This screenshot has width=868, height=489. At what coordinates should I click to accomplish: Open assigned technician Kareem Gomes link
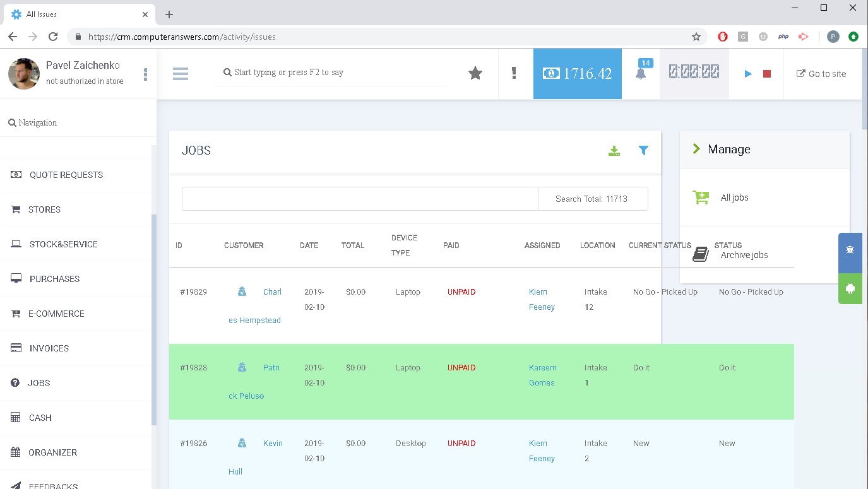[x=542, y=375]
